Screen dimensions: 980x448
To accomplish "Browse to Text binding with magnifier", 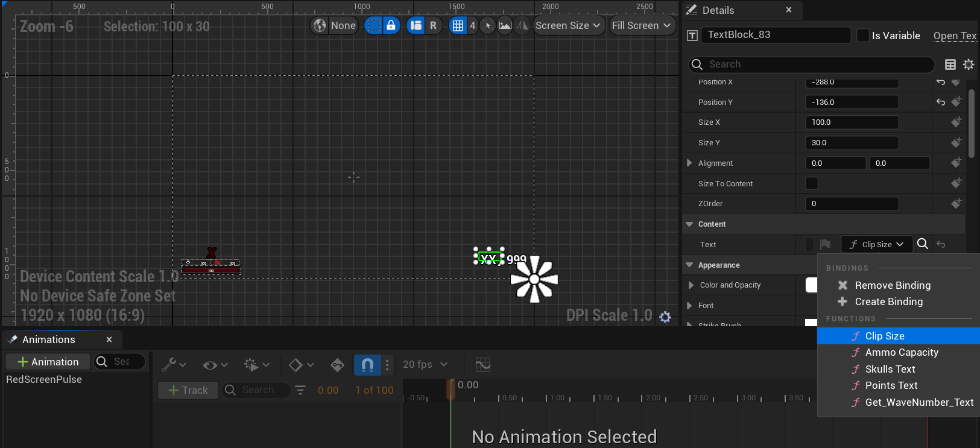I will (923, 244).
